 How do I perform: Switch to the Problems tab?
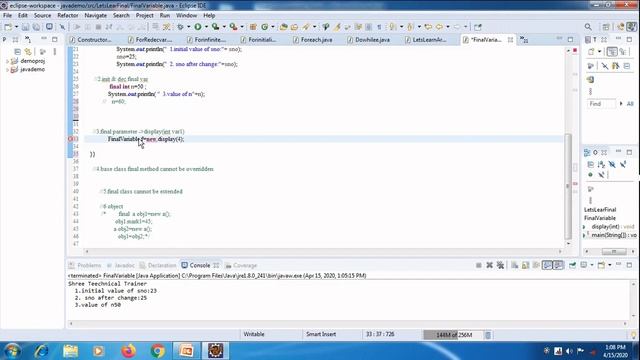tap(85, 265)
